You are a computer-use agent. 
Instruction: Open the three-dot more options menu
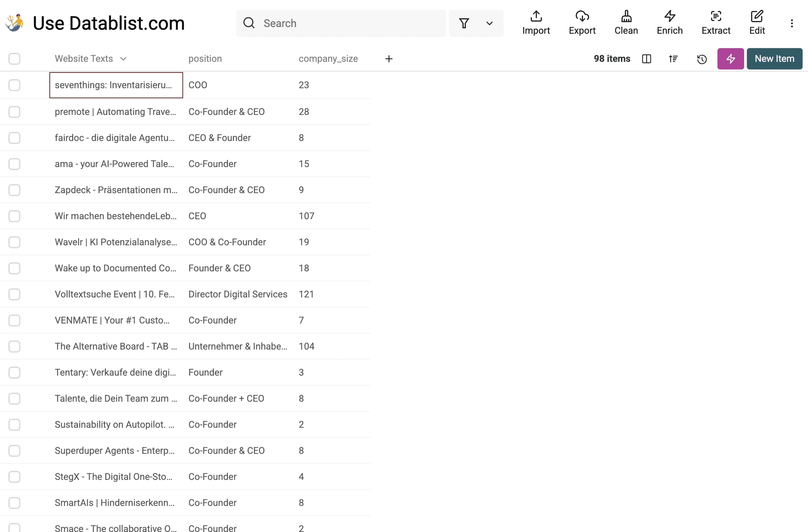click(792, 24)
